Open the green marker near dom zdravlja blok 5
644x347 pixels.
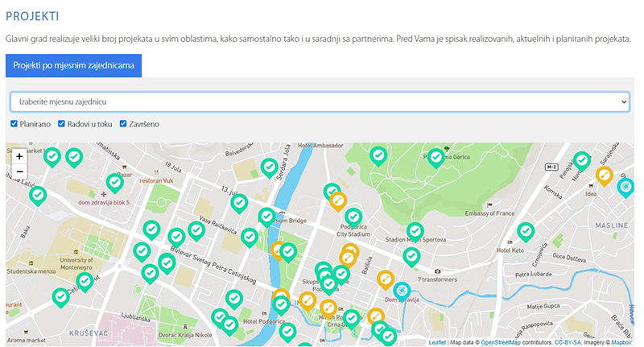(x=115, y=183)
